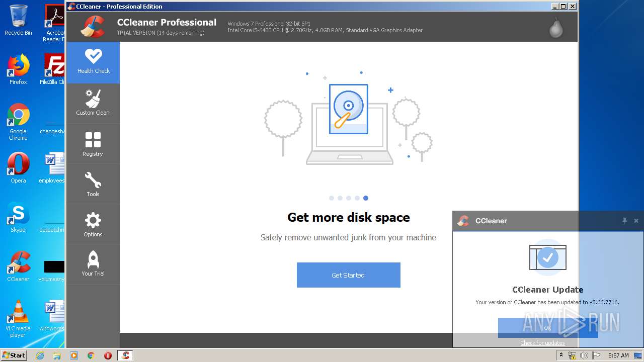Open the Health Check section
This screenshot has height=362, width=644.
[93, 62]
